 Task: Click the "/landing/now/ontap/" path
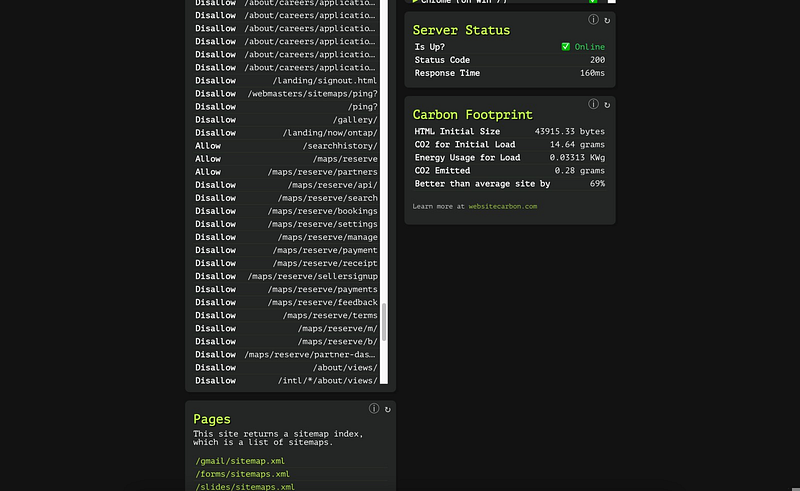[x=330, y=133]
